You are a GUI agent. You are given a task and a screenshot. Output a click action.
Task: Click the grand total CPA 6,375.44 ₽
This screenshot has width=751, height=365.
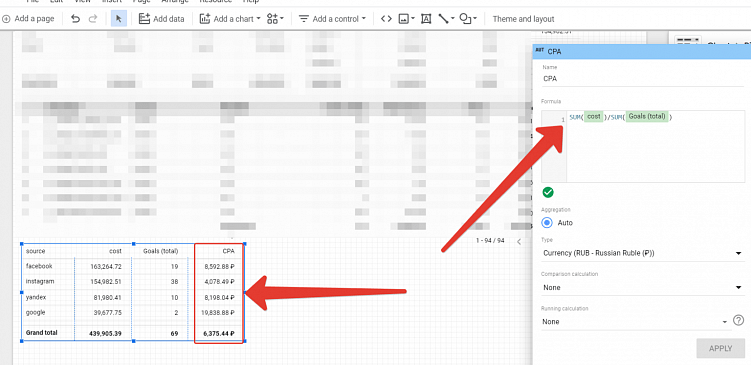pyautogui.click(x=219, y=333)
